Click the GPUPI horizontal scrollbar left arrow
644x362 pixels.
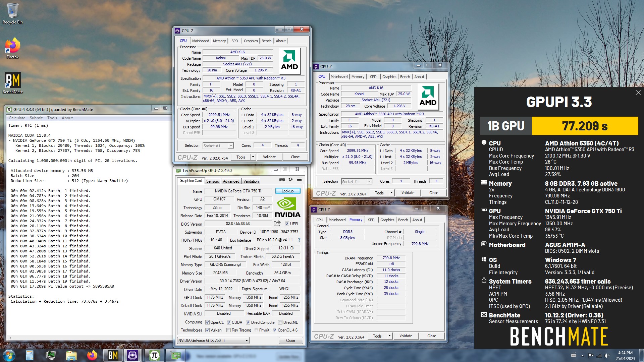10,338
